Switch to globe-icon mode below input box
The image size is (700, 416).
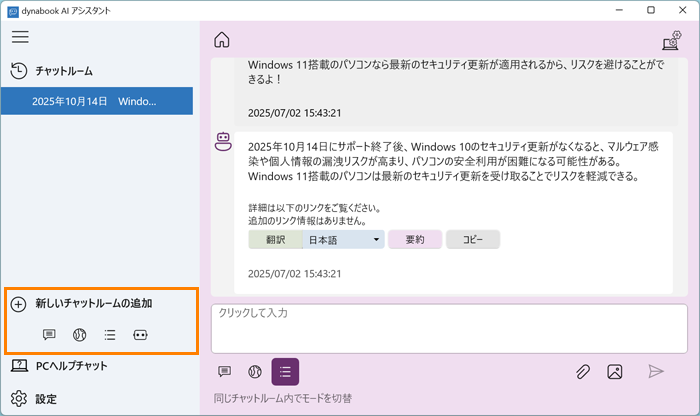pyautogui.click(x=255, y=371)
